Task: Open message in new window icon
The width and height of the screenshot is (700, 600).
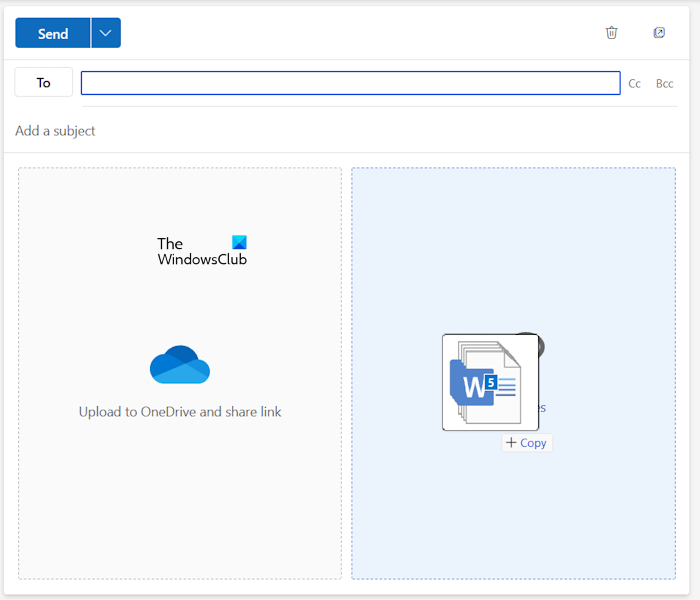Action: point(659,33)
